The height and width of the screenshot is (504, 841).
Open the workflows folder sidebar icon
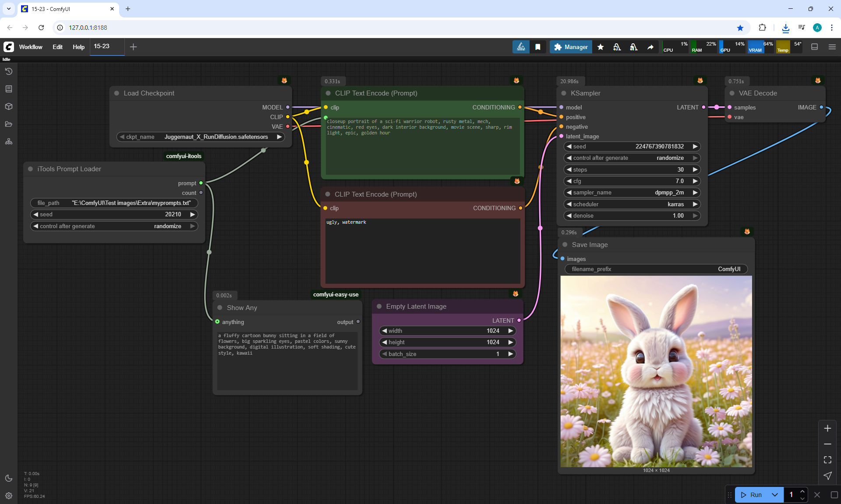click(x=9, y=124)
